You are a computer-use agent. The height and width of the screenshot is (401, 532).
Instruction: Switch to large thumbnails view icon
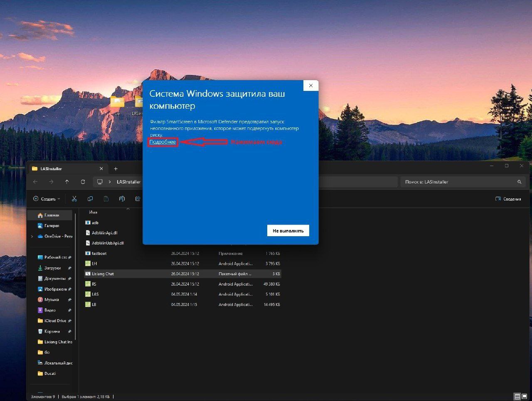point(525,396)
